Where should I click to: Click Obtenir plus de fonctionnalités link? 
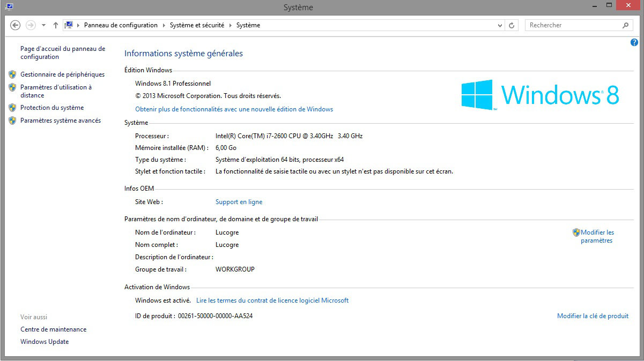(234, 109)
